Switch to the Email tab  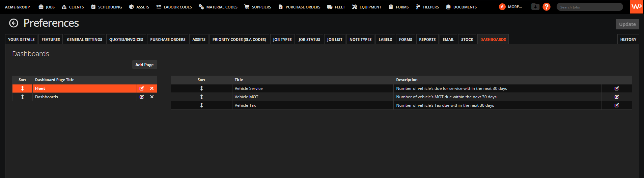pos(448,39)
